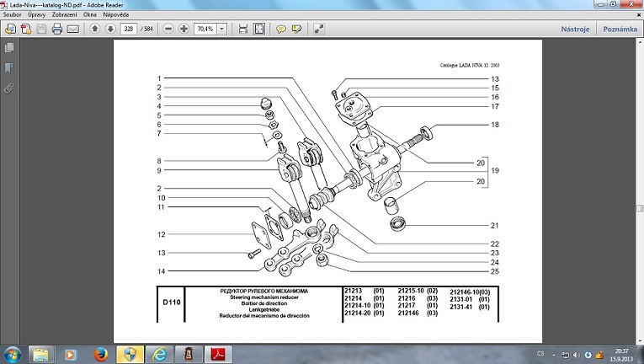Go to next page arrow
The width and height of the screenshot is (644, 364).
pyautogui.click(x=110, y=29)
